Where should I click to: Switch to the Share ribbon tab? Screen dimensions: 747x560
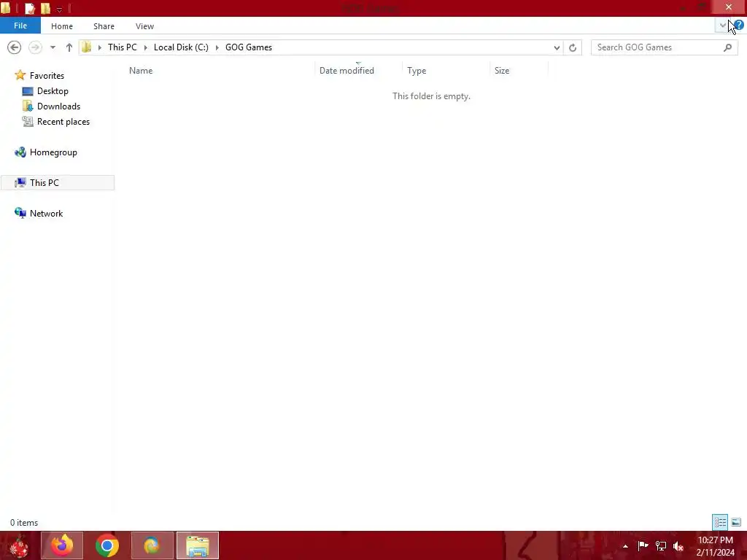104,26
